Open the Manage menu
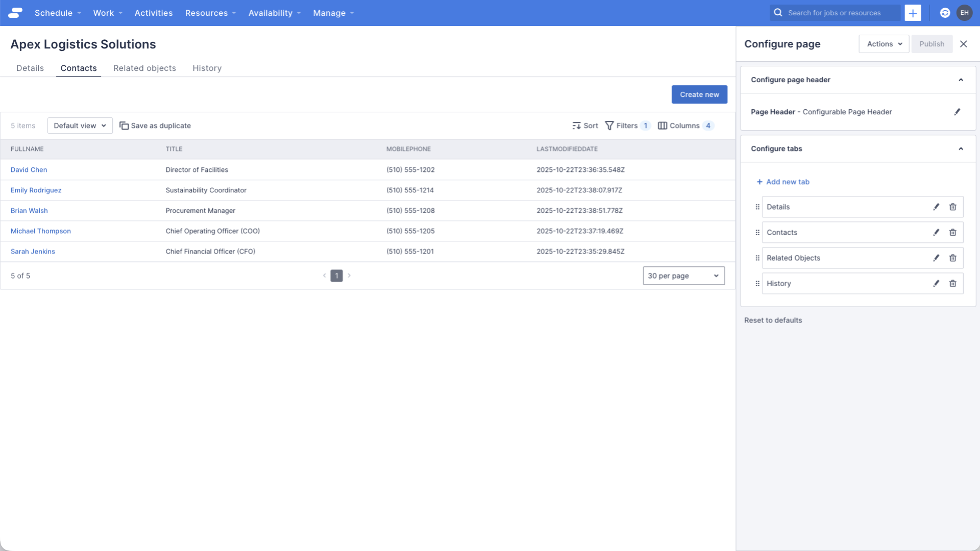Screen dimensions: 980x551 [333, 13]
